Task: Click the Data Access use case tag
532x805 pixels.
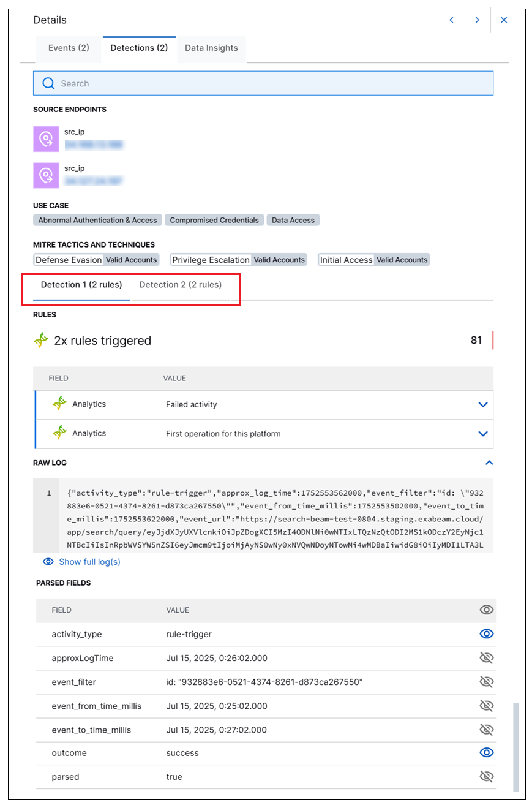Action: 293,220
